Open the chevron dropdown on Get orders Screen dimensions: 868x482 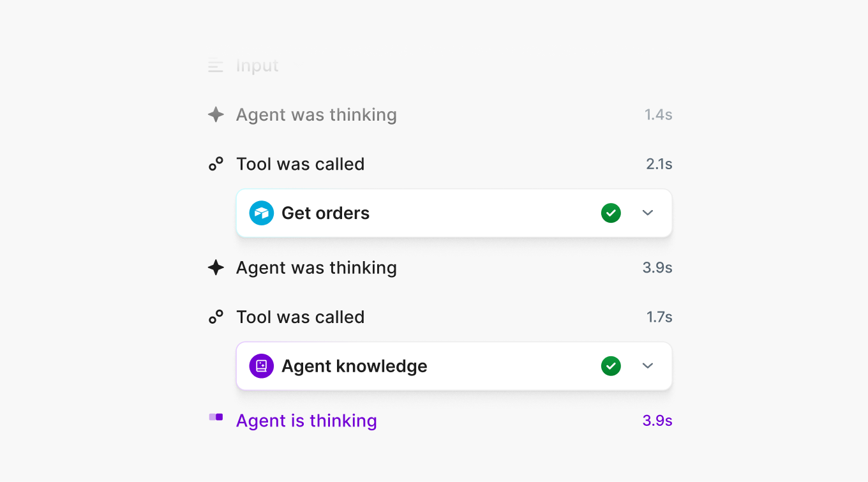[648, 213]
